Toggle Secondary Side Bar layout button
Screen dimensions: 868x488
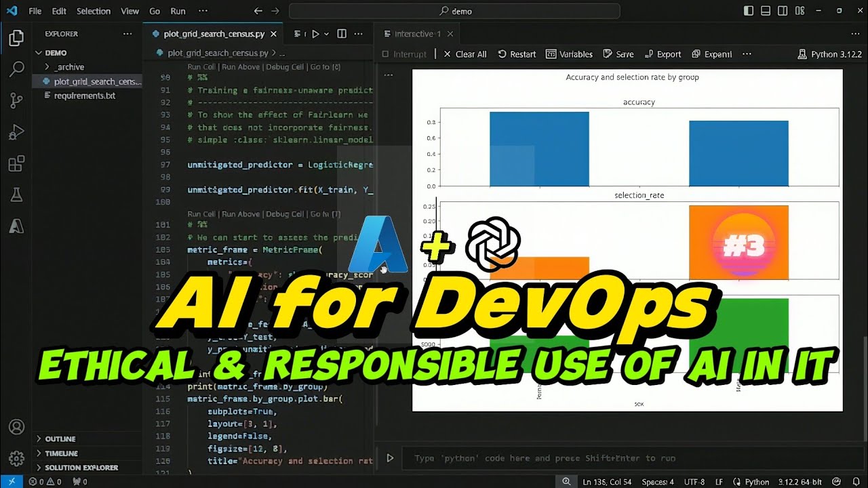click(x=783, y=11)
